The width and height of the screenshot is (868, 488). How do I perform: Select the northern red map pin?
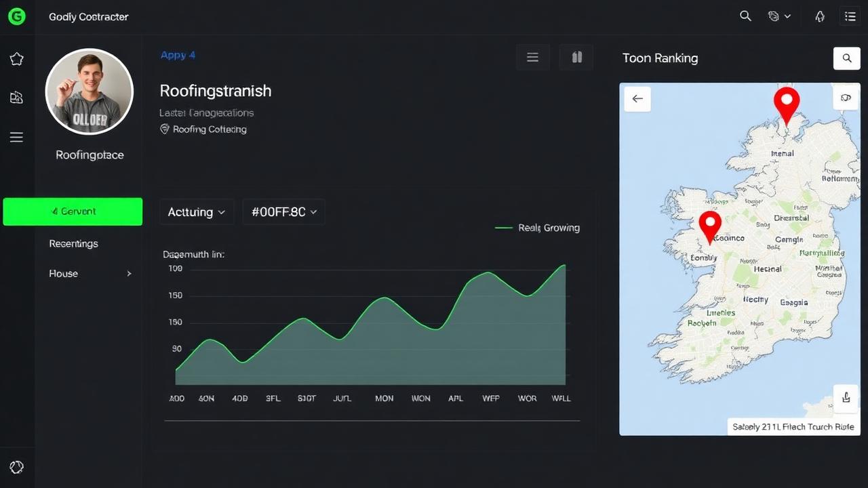pyautogui.click(x=787, y=105)
